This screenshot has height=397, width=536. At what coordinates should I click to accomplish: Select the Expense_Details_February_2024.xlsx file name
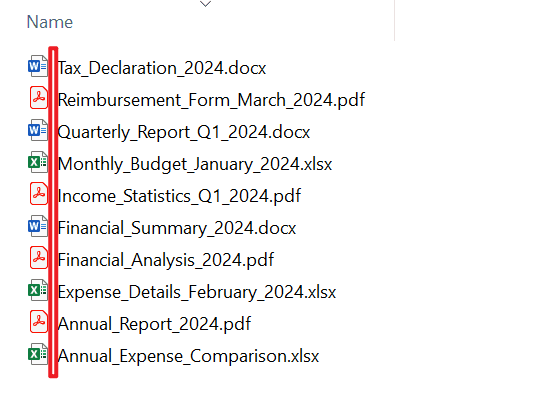coord(197,292)
